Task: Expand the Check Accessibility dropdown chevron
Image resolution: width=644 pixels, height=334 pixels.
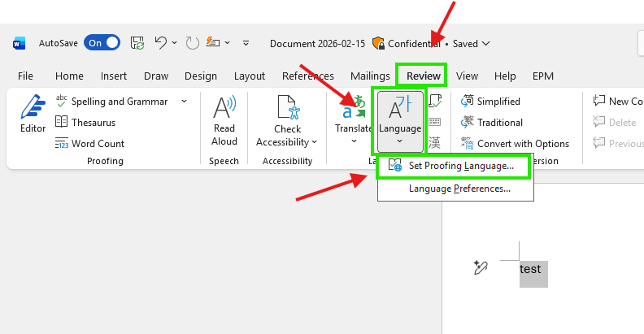Action: (x=314, y=142)
